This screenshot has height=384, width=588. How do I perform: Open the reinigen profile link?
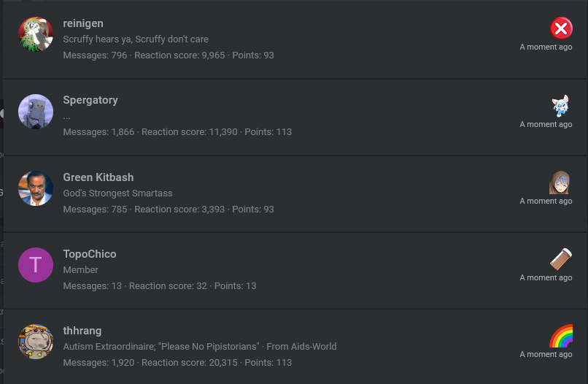coord(83,23)
